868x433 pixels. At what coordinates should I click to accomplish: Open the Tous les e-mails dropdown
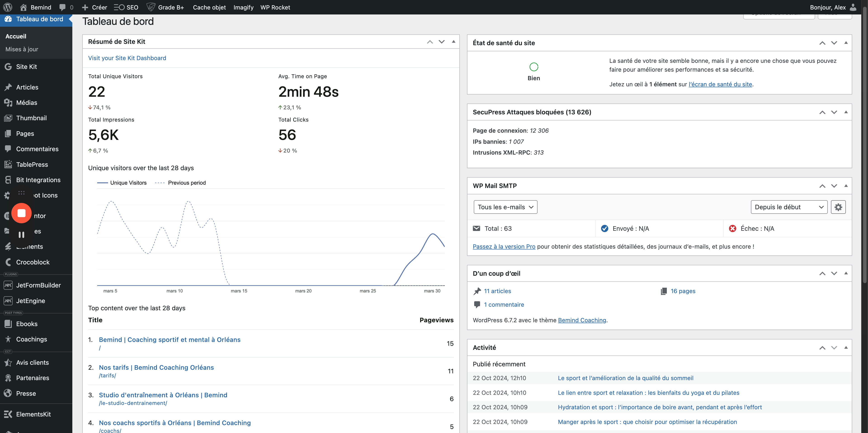tap(505, 207)
